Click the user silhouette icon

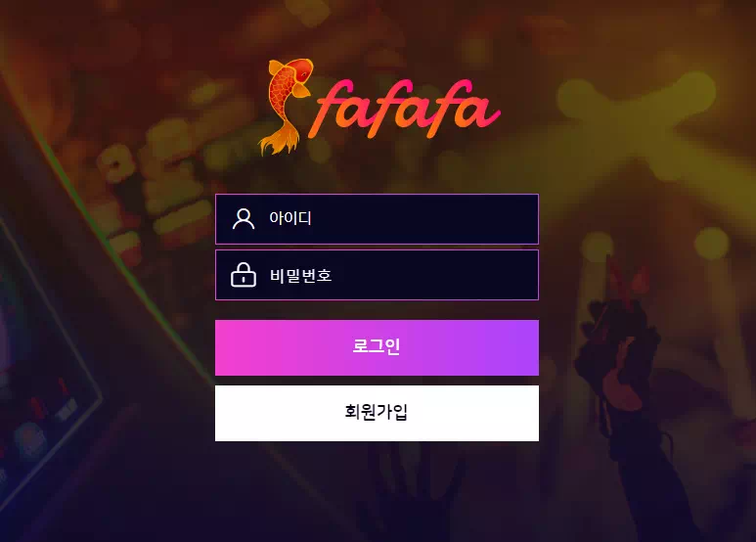(x=244, y=219)
